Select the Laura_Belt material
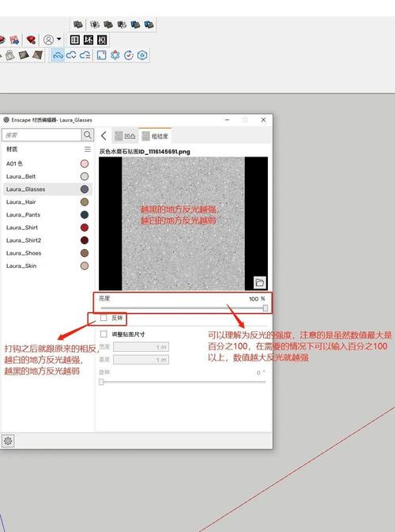 [47, 176]
